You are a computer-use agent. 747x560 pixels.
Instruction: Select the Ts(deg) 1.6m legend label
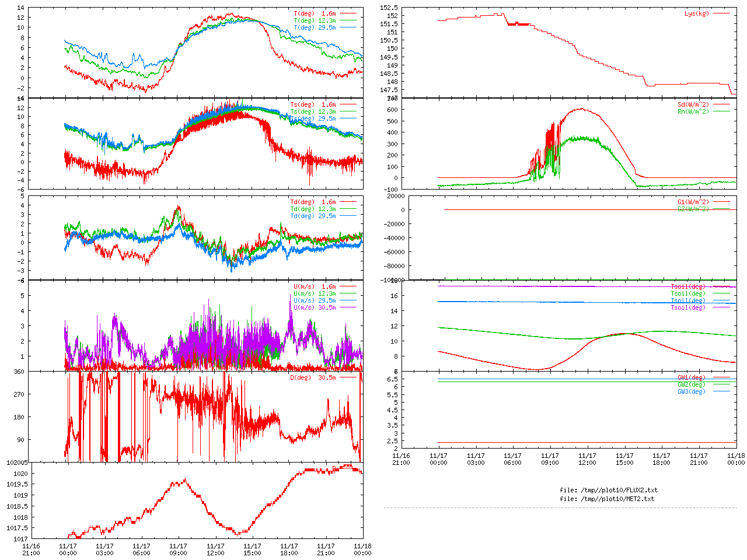(313, 105)
